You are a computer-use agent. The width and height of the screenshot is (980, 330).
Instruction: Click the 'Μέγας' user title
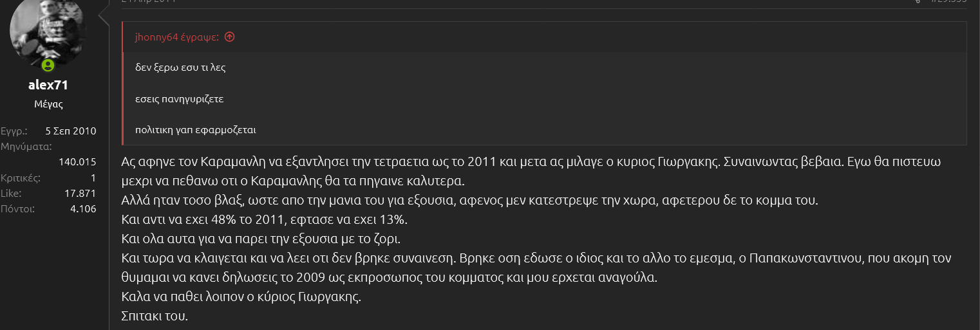pyautogui.click(x=48, y=104)
